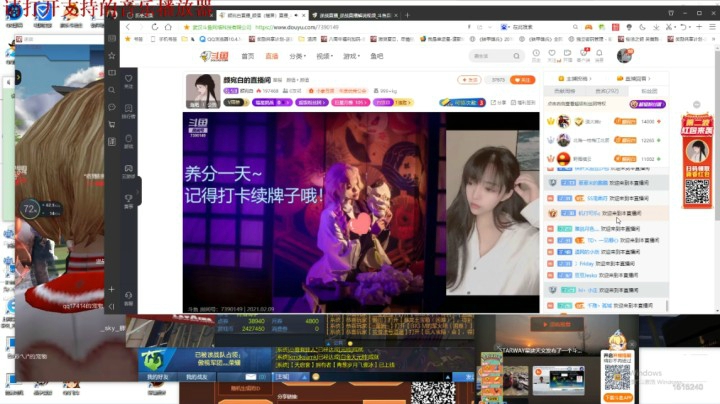The height and width of the screenshot is (404, 720).
Task: Open dropdown arrow beside the undo icon
Action: (692, 28)
